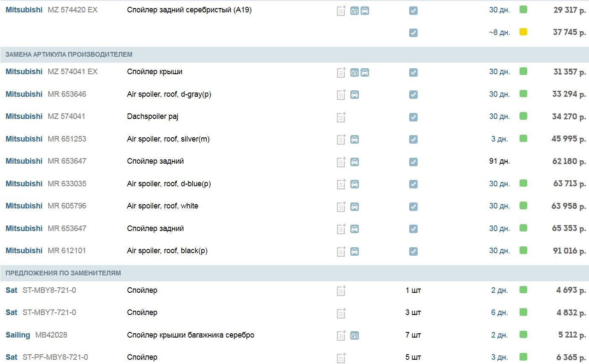This screenshot has width=589, height=364.
Task: Click note icon for MZ 574420 EX
Action: coord(341,11)
